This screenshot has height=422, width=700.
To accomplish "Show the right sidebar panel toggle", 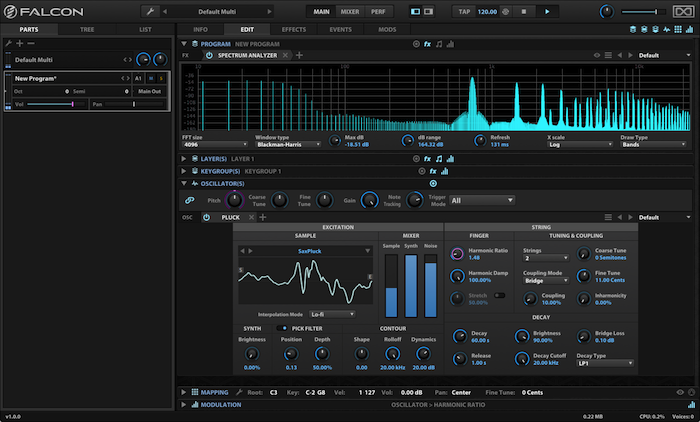I will 429,12.
